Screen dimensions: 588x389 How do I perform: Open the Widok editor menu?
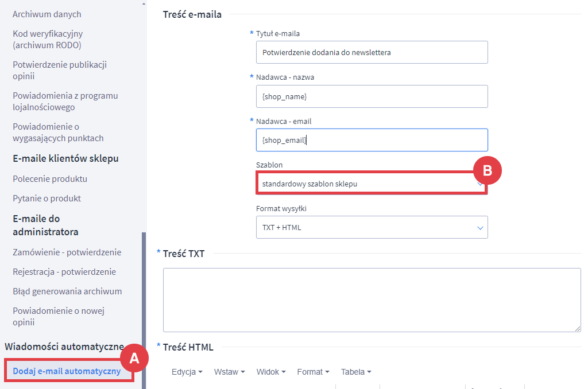pyautogui.click(x=271, y=372)
